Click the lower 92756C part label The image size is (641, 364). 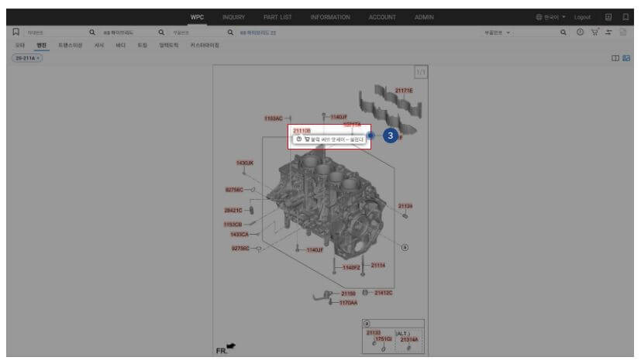pyautogui.click(x=240, y=249)
